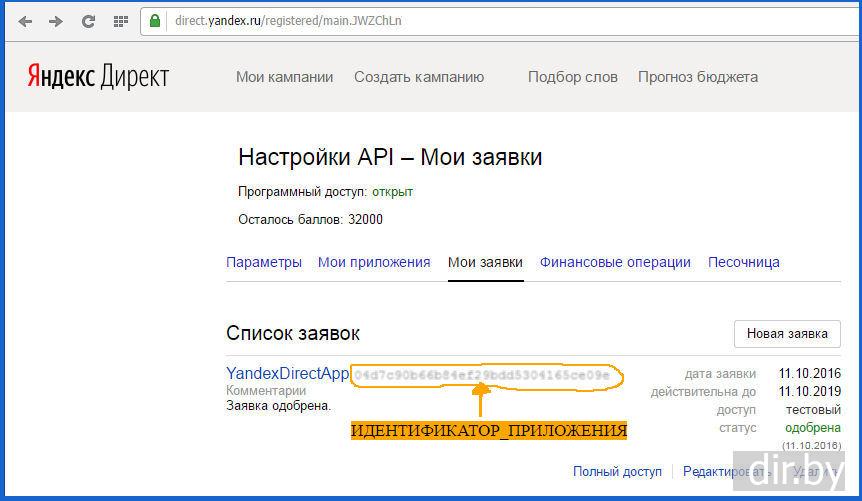Go forward using the browser forward arrow
This screenshot has width=862, height=501.
tap(56, 21)
